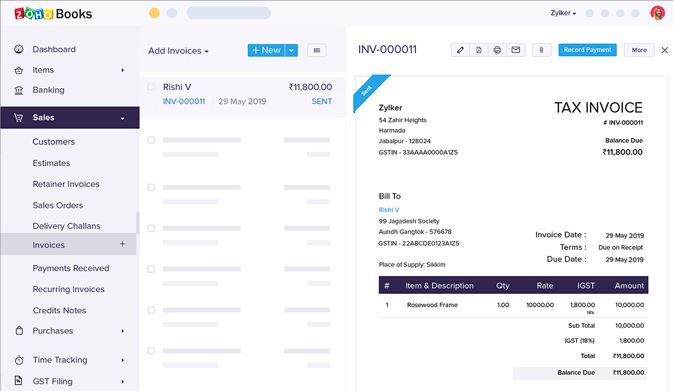Click the Items basket icon

tap(18, 70)
